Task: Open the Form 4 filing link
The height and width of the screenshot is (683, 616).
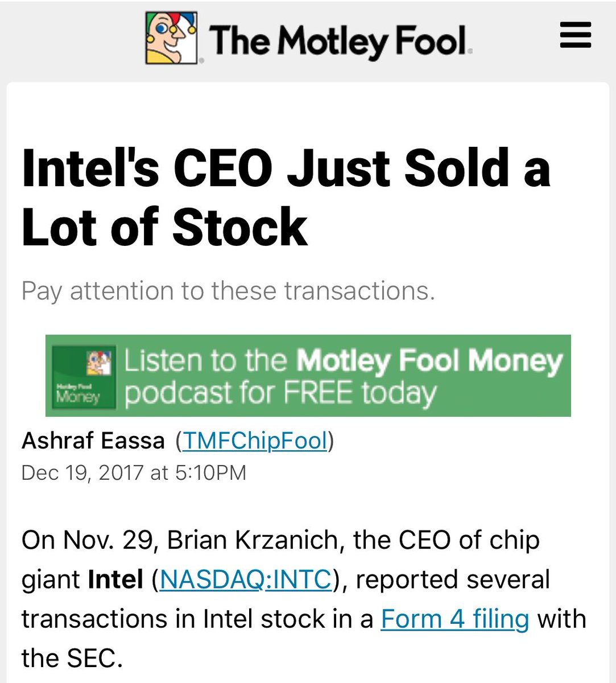Action: [x=455, y=619]
